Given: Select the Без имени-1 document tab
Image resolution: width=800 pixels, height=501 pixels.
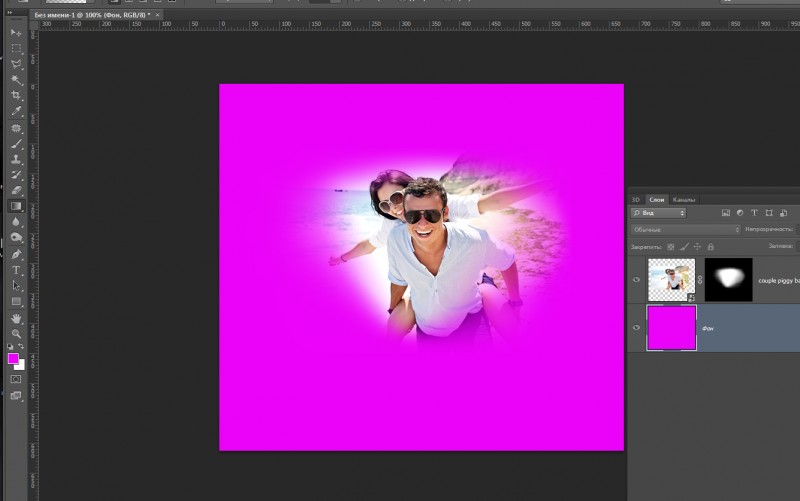Looking at the screenshot, I should pyautogui.click(x=92, y=15).
